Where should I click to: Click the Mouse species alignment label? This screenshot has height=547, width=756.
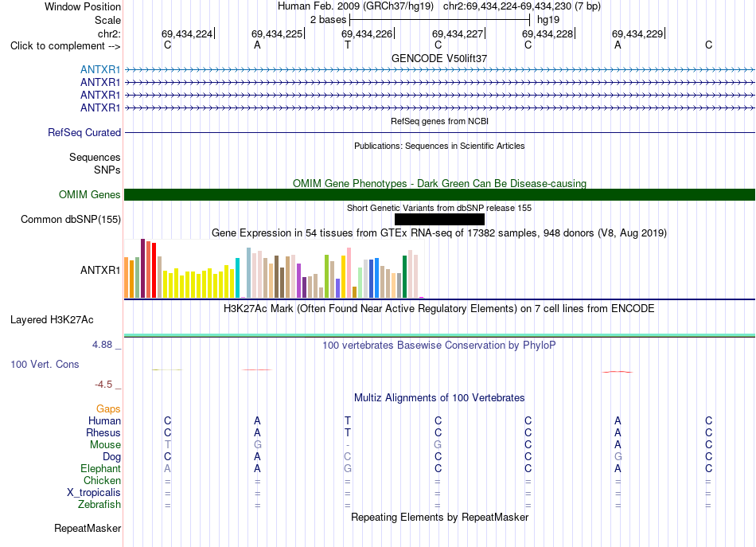click(105, 445)
